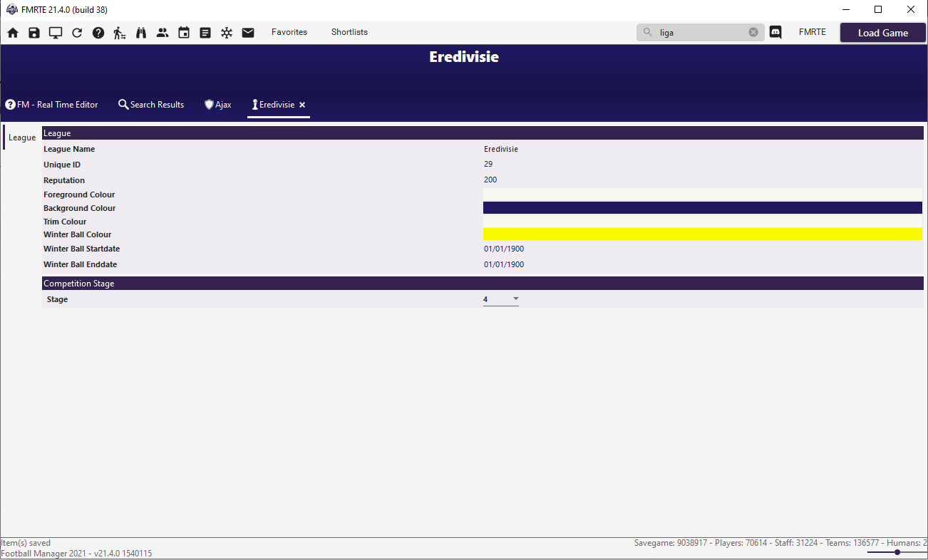Switch to the Ajax tab

point(218,105)
